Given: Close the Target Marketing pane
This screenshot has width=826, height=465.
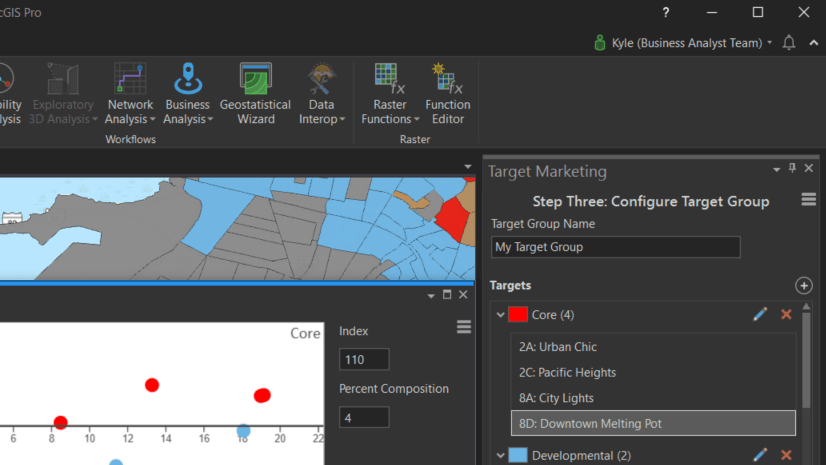Looking at the screenshot, I should click(x=809, y=168).
